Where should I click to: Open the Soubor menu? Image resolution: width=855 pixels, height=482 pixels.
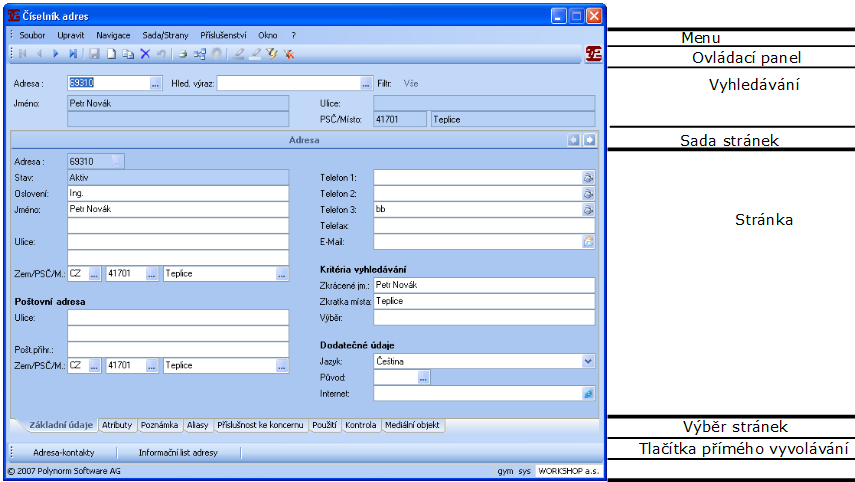(32, 35)
